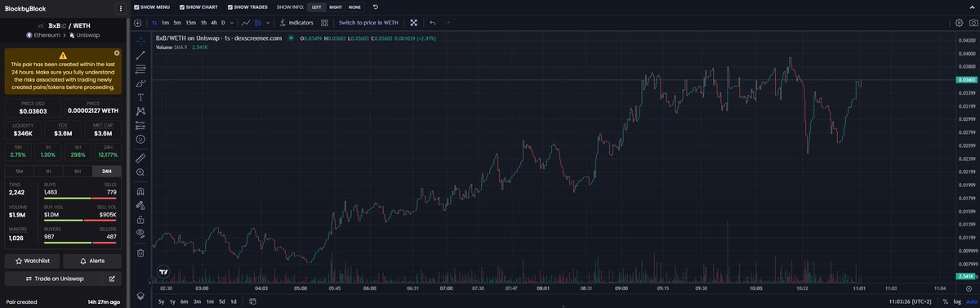Set chart range to 3m
980x308 pixels.
point(198,301)
